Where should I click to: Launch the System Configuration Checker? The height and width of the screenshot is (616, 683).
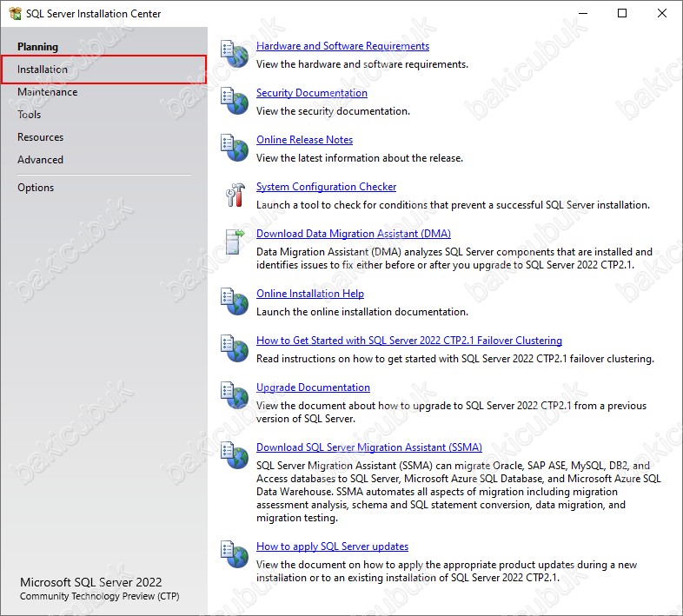[326, 187]
